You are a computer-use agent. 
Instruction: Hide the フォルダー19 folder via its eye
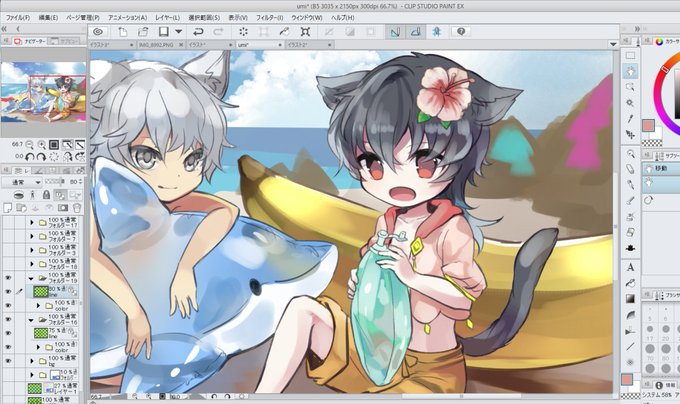(8, 278)
